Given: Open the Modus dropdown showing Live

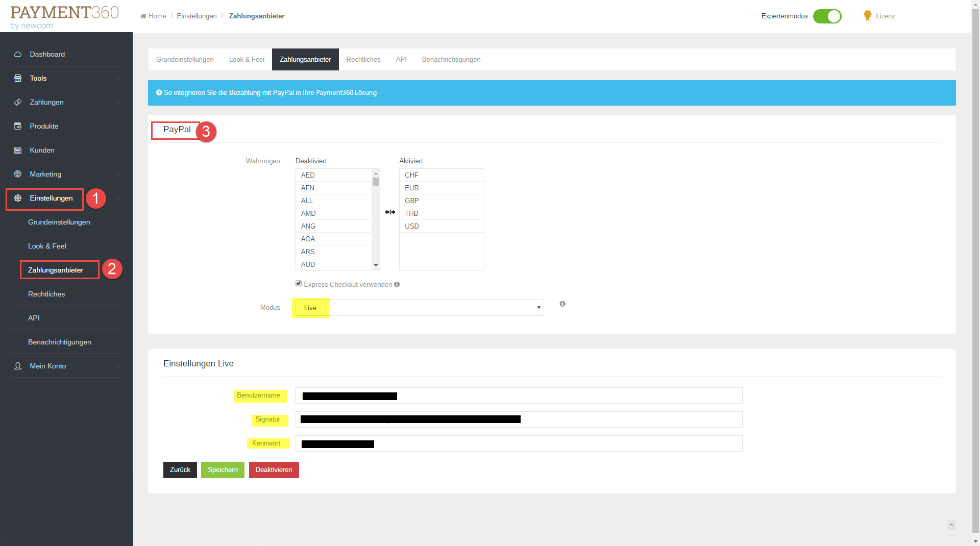Looking at the screenshot, I should 420,308.
